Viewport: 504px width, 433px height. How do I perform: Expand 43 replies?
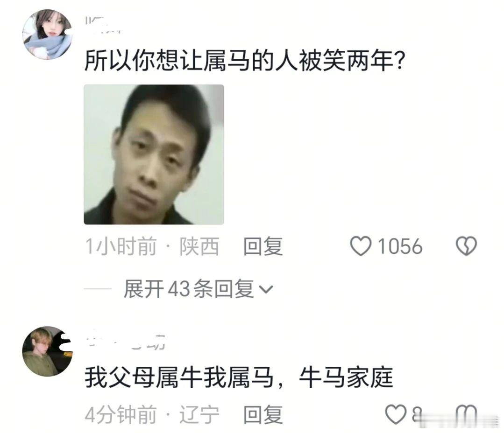pyautogui.click(x=189, y=288)
